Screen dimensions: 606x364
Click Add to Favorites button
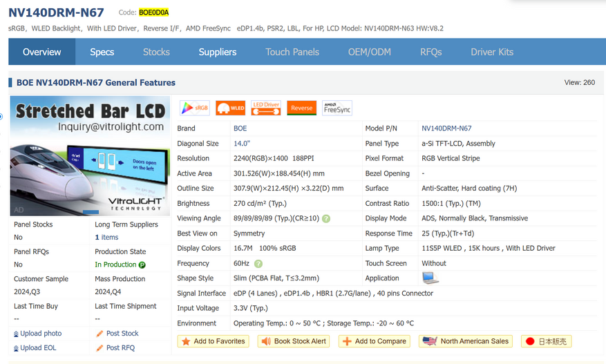(214, 341)
